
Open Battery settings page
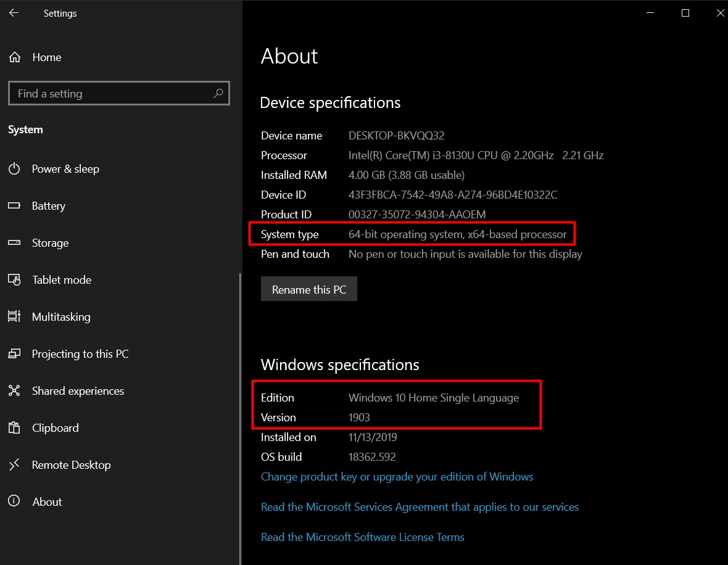pos(49,206)
